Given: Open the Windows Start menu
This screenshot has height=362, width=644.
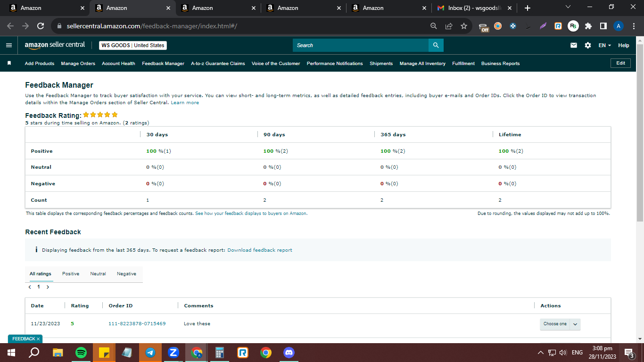Looking at the screenshot, I should point(11,353).
